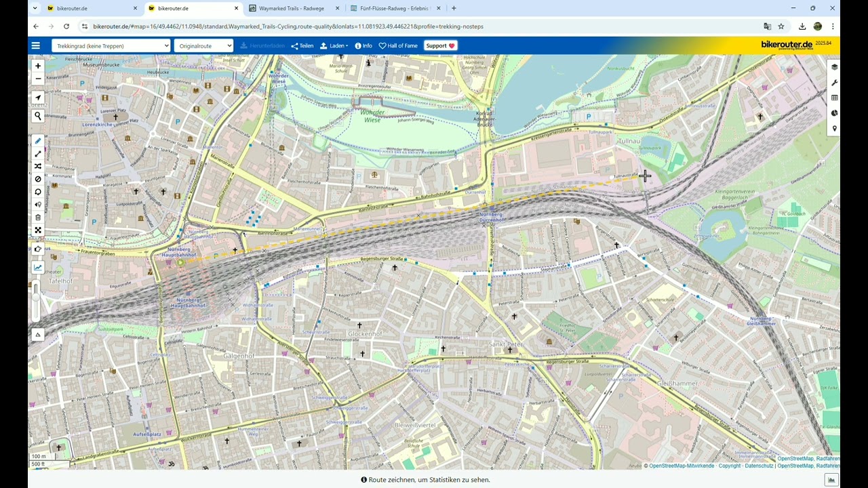The width and height of the screenshot is (868, 488).
Task: Zoom out the map with the minus button
Action: pos(38,79)
